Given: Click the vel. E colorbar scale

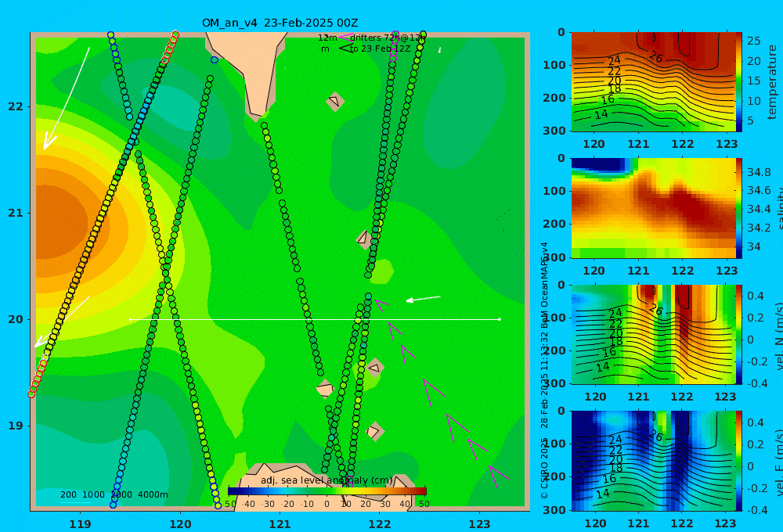Looking at the screenshot, I should pyautogui.click(x=739, y=461).
